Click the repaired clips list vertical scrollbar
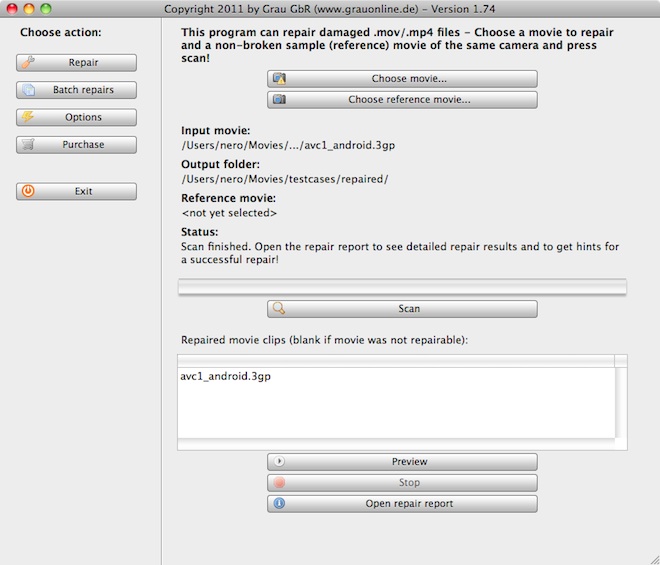This screenshot has height=565, width=660. (x=621, y=403)
